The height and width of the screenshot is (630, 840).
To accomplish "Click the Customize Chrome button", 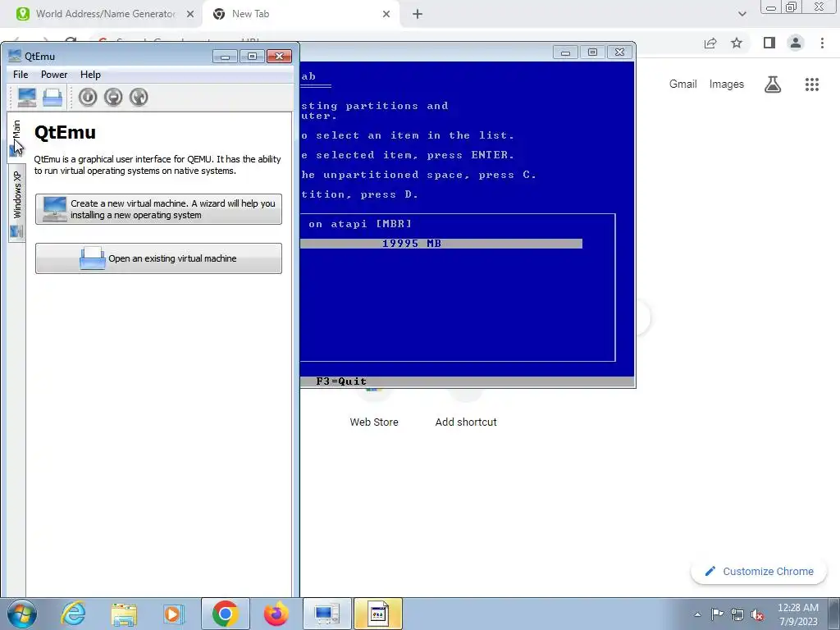I will coord(759,572).
